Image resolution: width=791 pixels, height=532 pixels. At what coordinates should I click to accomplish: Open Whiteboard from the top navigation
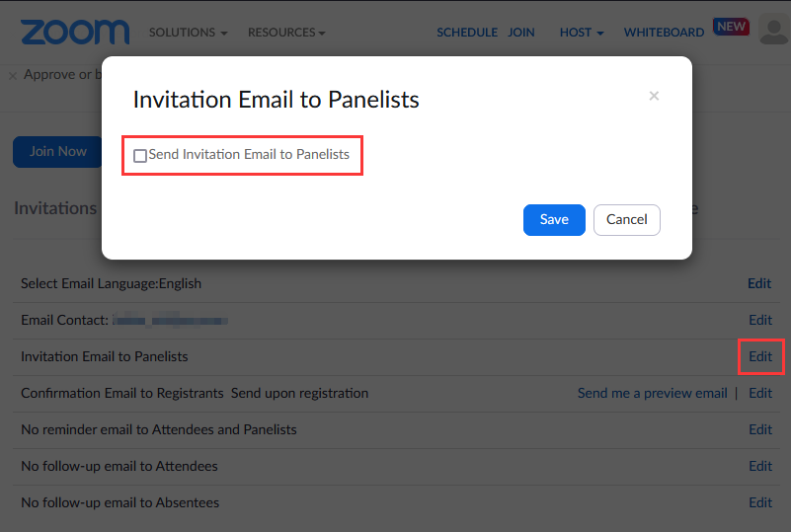664,33
